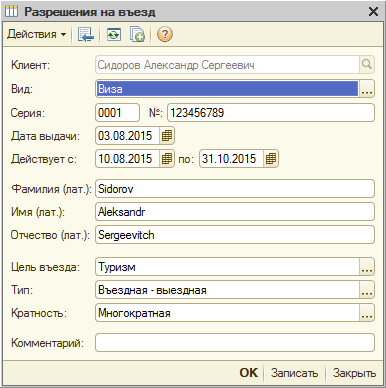The height and width of the screenshot is (388, 386).
Task: Select the Вид field containing Виза
Action: pyautogui.click(x=227, y=89)
